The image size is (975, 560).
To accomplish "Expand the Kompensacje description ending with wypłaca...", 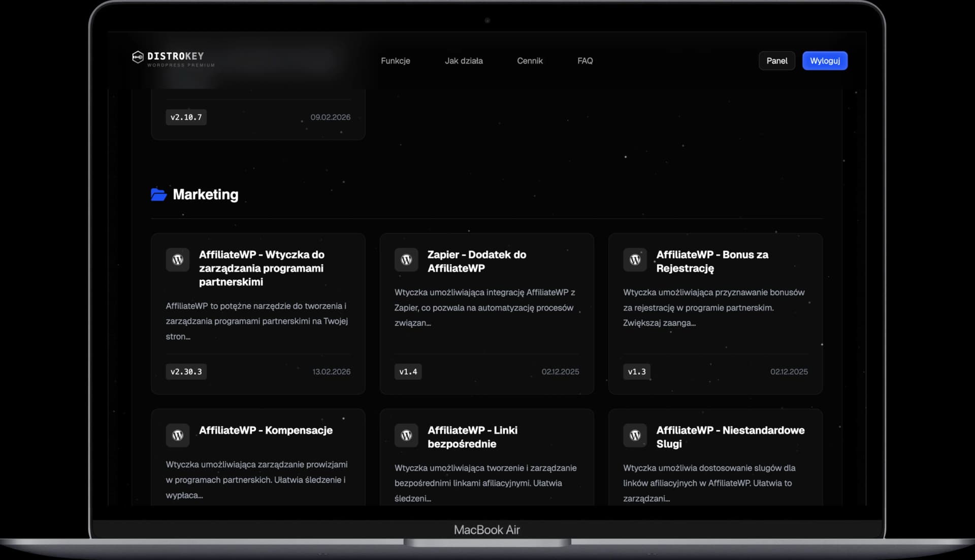I will [x=256, y=479].
